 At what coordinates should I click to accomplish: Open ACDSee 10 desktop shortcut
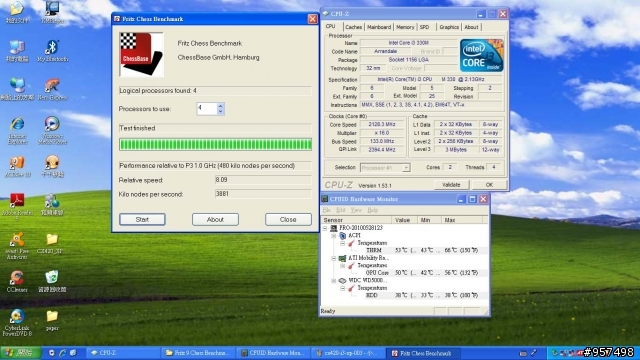click(17, 166)
